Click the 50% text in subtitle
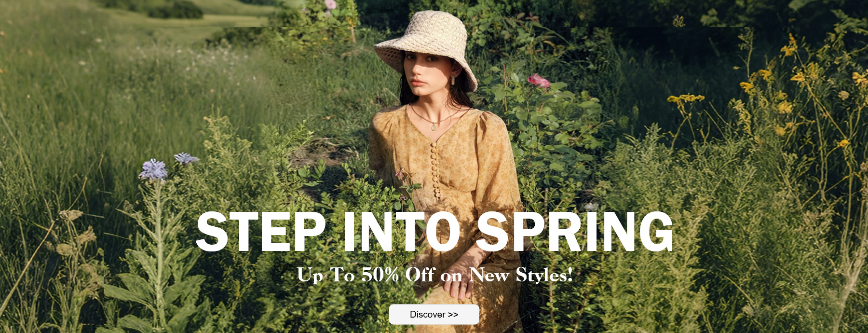This screenshot has width=868, height=333. 380,275
